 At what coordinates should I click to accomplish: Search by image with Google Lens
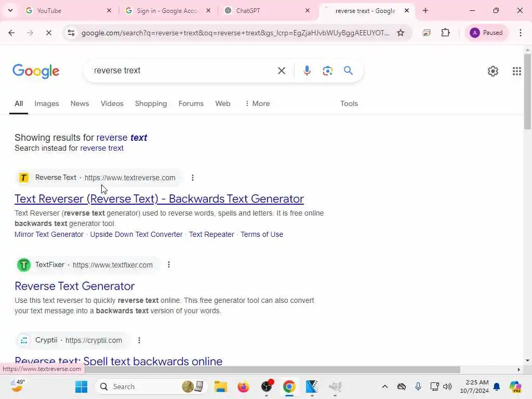[327, 71]
